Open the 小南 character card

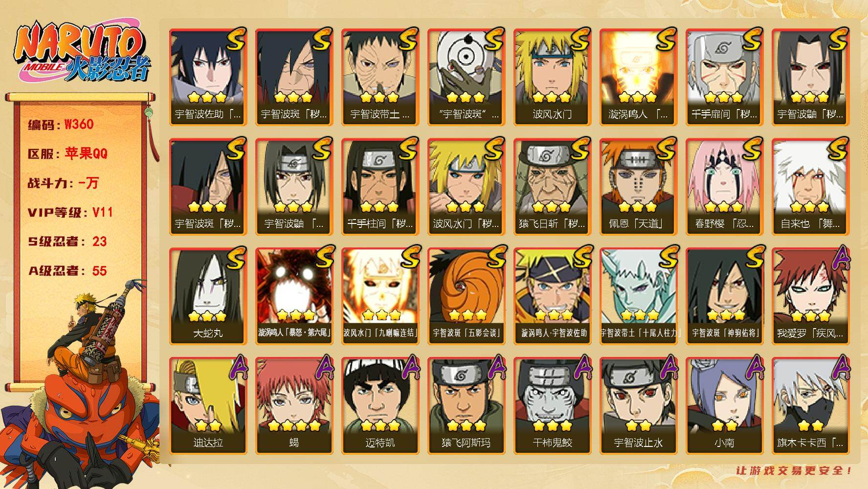pyautogui.click(x=725, y=406)
